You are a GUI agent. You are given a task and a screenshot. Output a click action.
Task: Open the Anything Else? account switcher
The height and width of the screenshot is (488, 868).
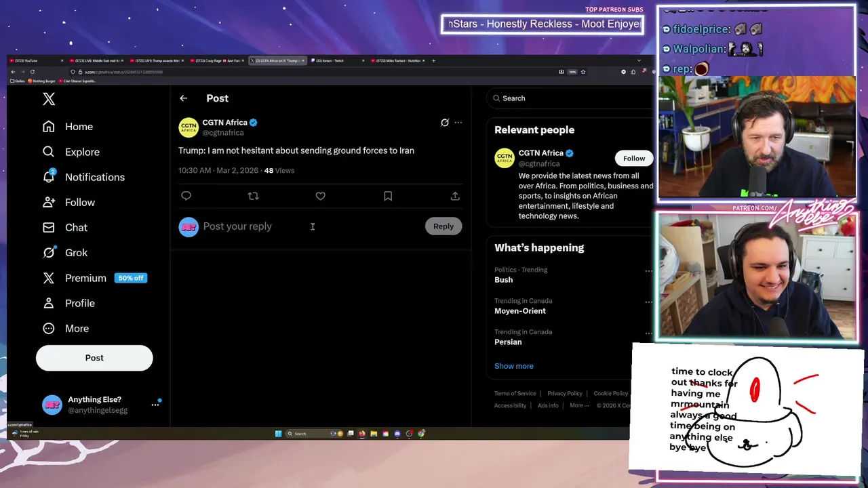pyautogui.click(x=100, y=405)
